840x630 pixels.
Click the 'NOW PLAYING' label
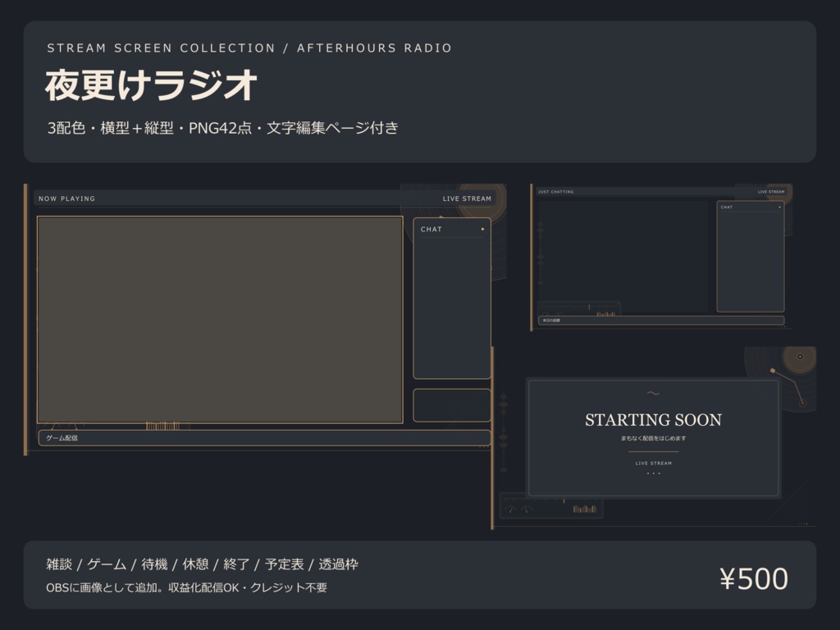tap(67, 199)
